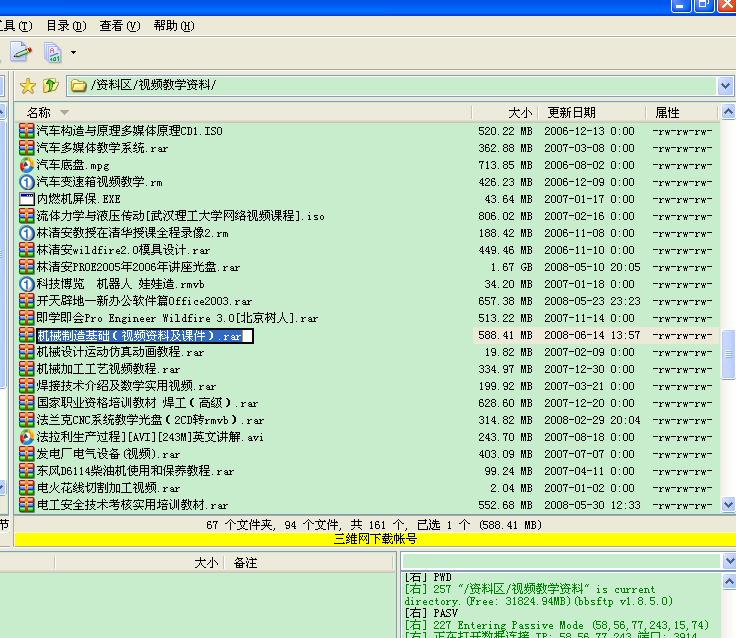Click log line 227 Entering Passive Mode
Viewport: 736px width, 638px height.
pyautogui.click(x=557, y=625)
